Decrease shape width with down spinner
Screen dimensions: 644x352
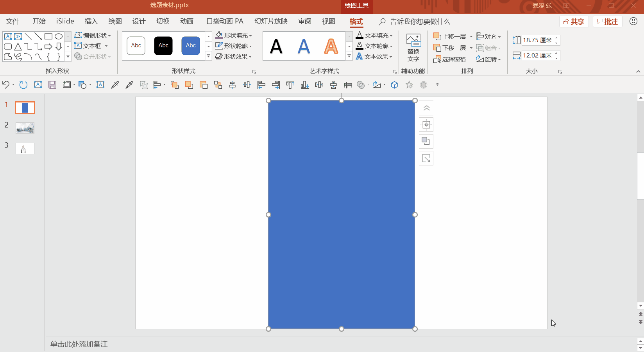coord(556,58)
